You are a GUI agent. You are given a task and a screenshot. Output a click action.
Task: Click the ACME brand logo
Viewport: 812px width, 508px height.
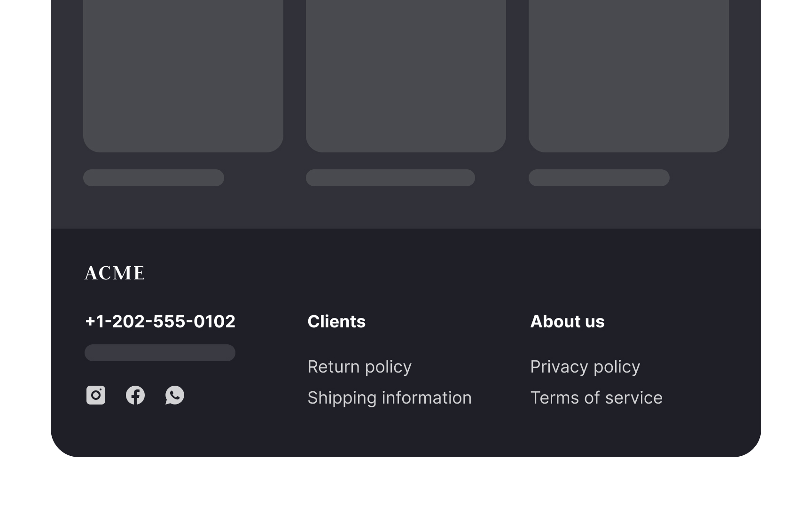click(114, 273)
